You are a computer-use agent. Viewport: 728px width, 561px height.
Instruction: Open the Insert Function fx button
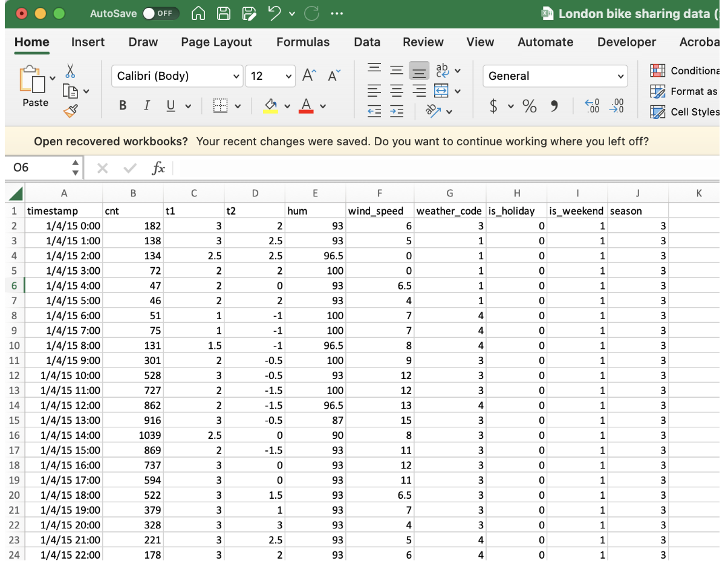tap(158, 168)
